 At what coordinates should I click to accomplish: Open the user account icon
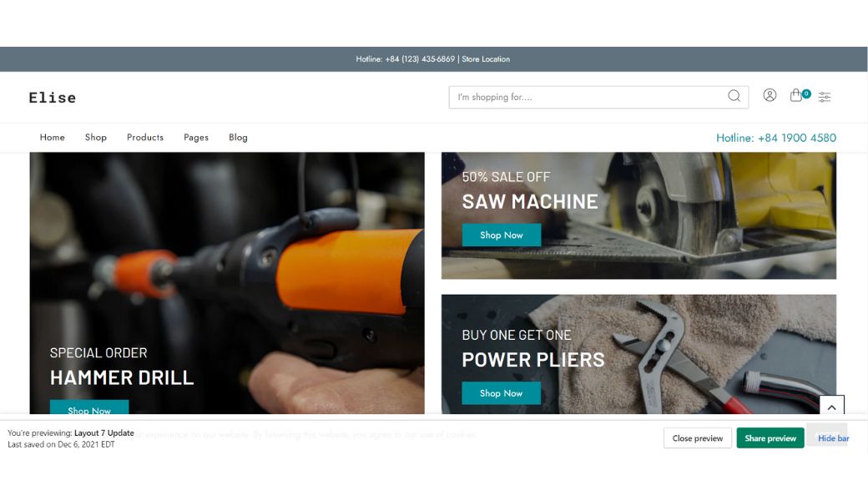(x=770, y=95)
